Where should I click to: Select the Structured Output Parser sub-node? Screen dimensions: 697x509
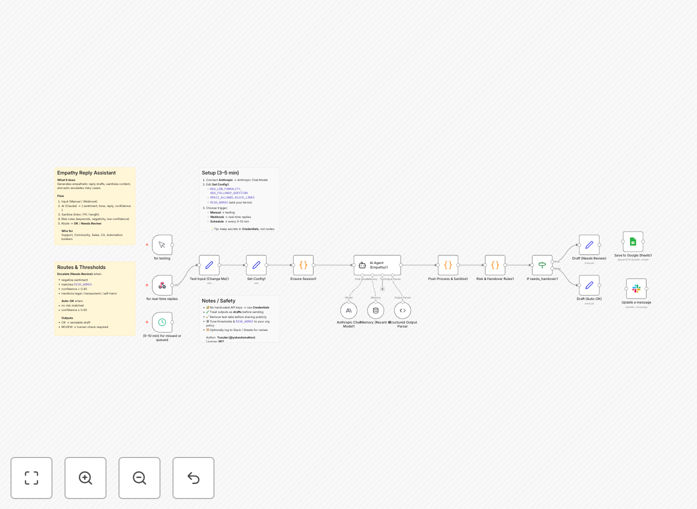402,310
